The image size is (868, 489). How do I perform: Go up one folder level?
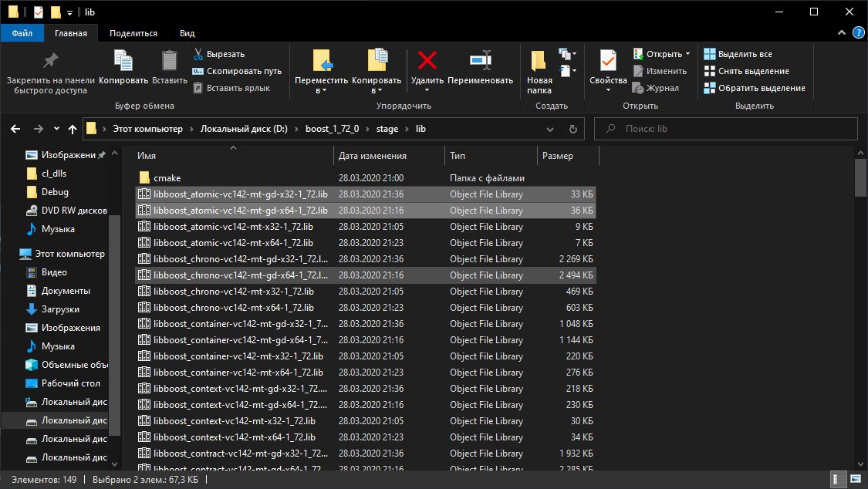coord(73,129)
